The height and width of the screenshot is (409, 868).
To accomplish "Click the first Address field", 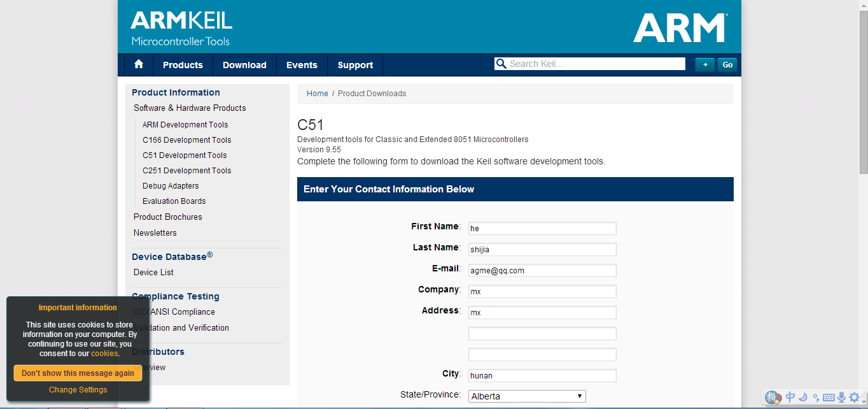I will [542, 312].
